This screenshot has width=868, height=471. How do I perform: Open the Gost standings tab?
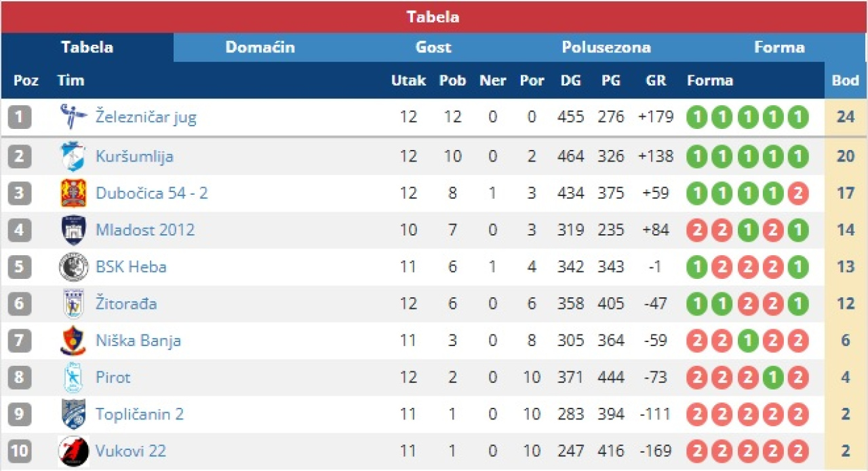coord(433,48)
